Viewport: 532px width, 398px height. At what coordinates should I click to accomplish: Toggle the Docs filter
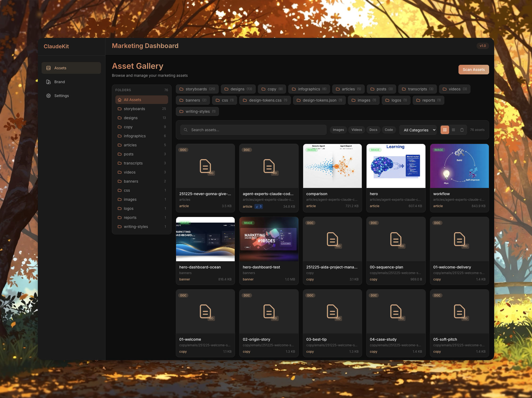[x=373, y=130]
